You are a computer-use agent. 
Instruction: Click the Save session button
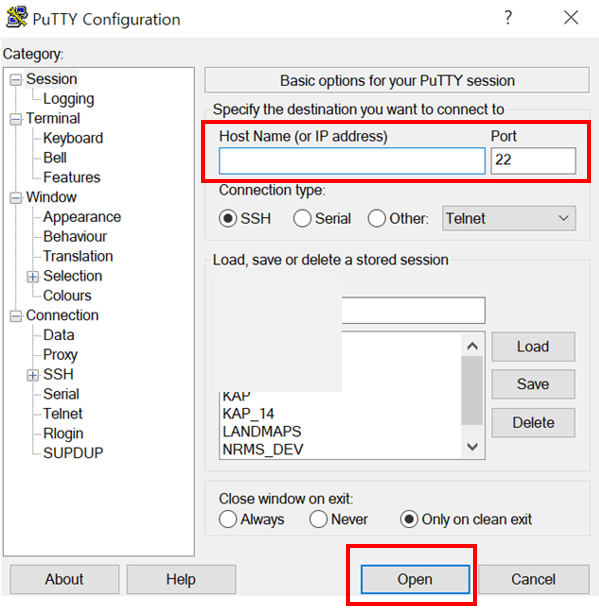coord(533,384)
